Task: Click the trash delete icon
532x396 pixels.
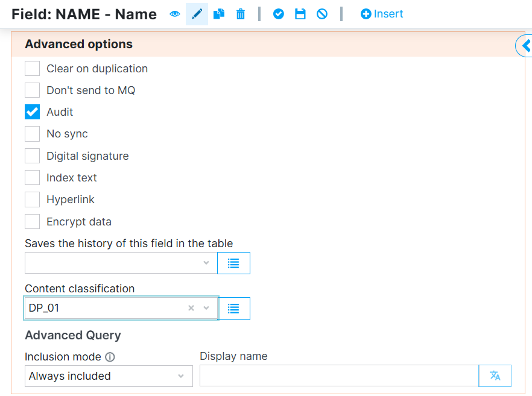Action: click(241, 14)
